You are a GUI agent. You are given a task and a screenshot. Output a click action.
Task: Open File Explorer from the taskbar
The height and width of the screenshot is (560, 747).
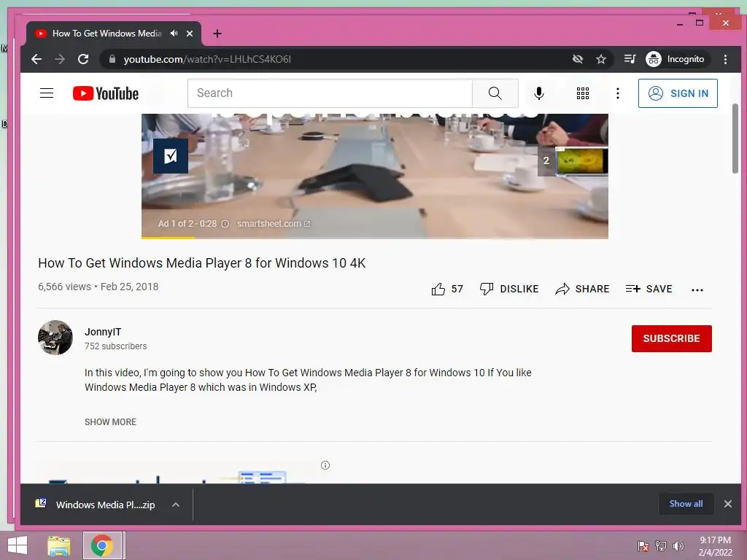pyautogui.click(x=59, y=546)
